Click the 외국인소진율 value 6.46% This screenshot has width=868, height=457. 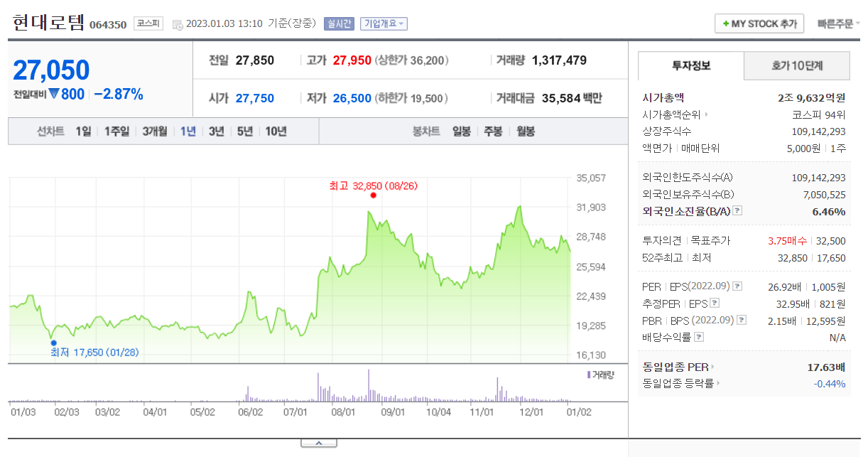tap(829, 211)
